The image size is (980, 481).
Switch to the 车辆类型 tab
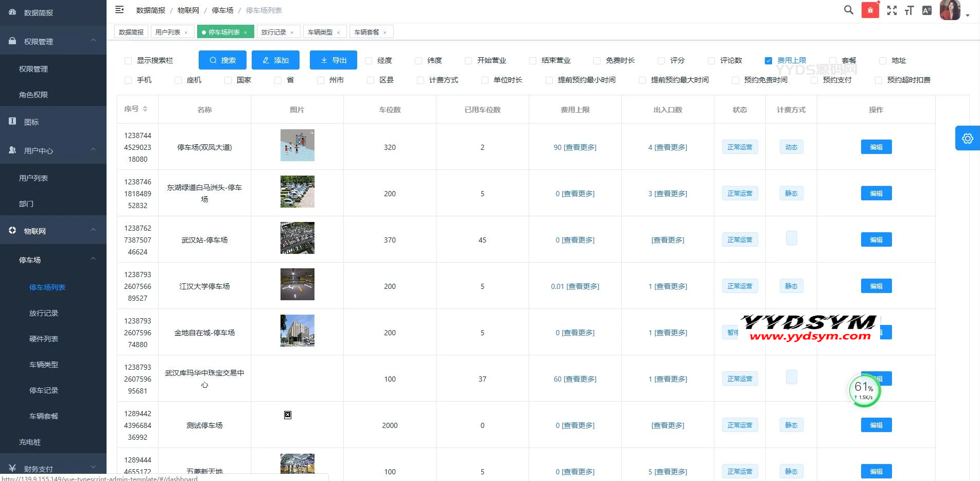[x=320, y=32]
